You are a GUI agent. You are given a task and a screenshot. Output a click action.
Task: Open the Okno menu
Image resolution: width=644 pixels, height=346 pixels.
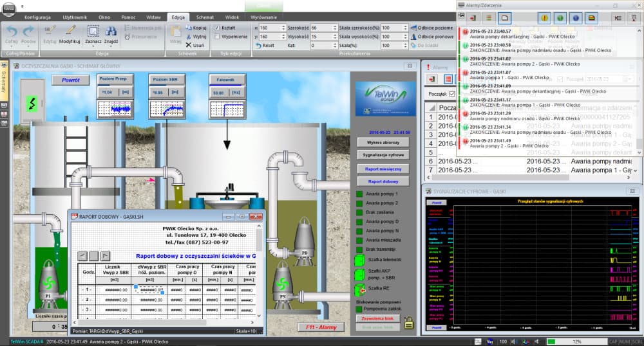point(104,17)
